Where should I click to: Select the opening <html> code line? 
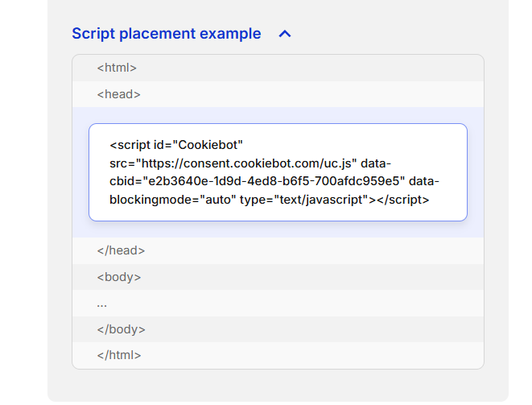[117, 68]
